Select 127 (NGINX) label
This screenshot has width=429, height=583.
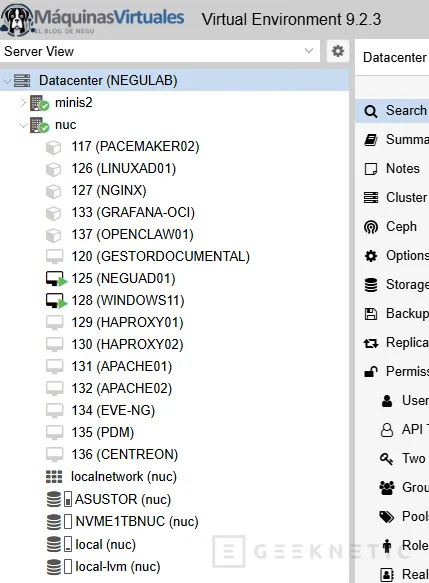(x=109, y=191)
